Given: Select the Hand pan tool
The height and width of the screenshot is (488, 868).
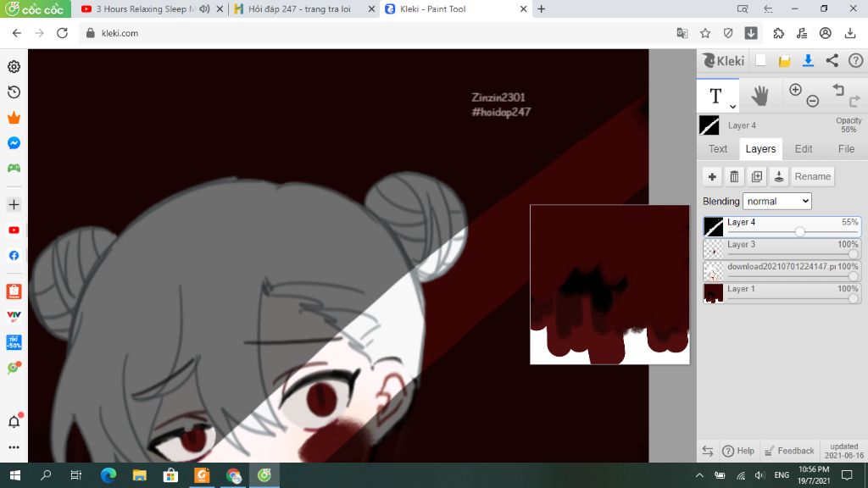Looking at the screenshot, I should pyautogui.click(x=759, y=96).
